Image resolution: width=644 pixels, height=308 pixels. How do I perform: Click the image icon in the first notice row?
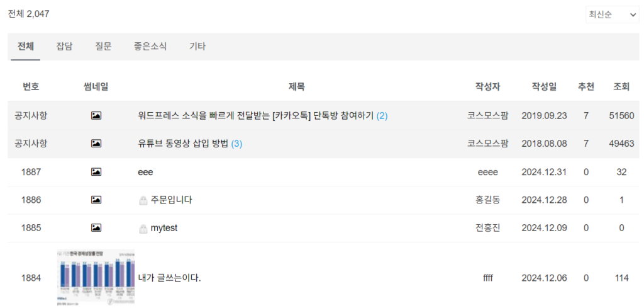tap(96, 116)
